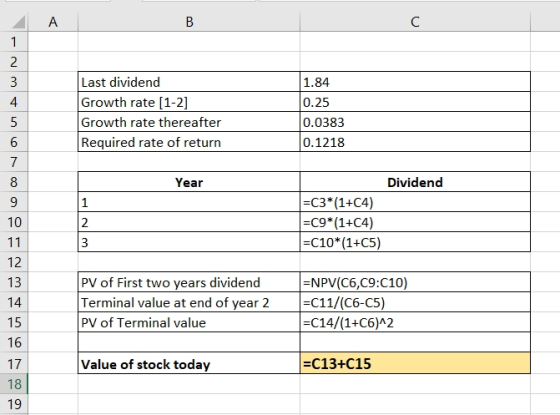Image resolution: width=560 pixels, height=415 pixels.
Task: Click the 'Dividend' header cell
Action: 415,182
